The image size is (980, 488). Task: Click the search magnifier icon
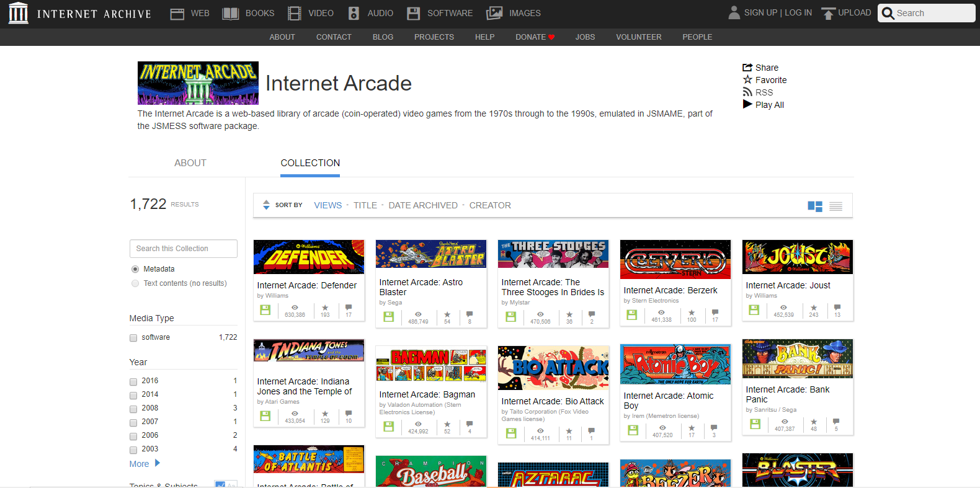click(888, 13)
